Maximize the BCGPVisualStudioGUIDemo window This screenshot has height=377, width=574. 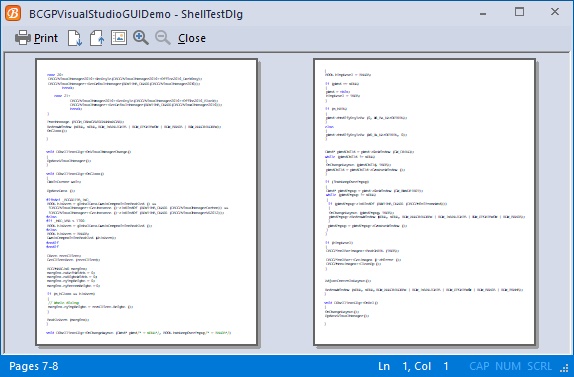[519, 12]
